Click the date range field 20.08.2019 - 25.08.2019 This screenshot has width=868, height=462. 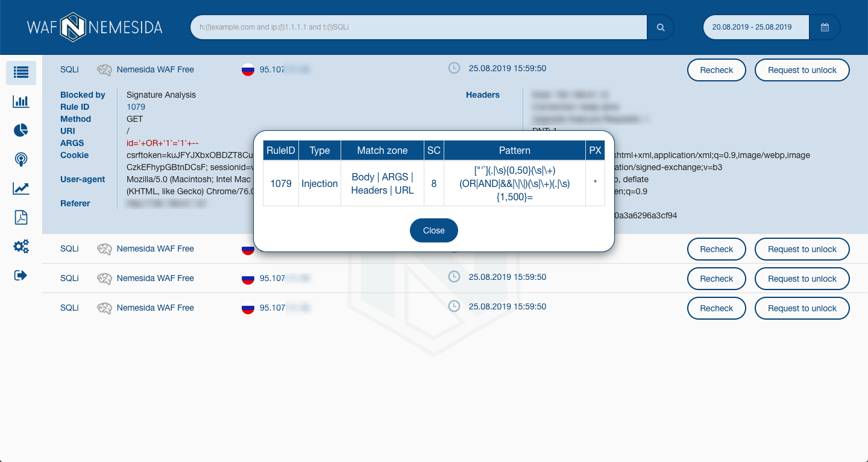pos(756,27)
